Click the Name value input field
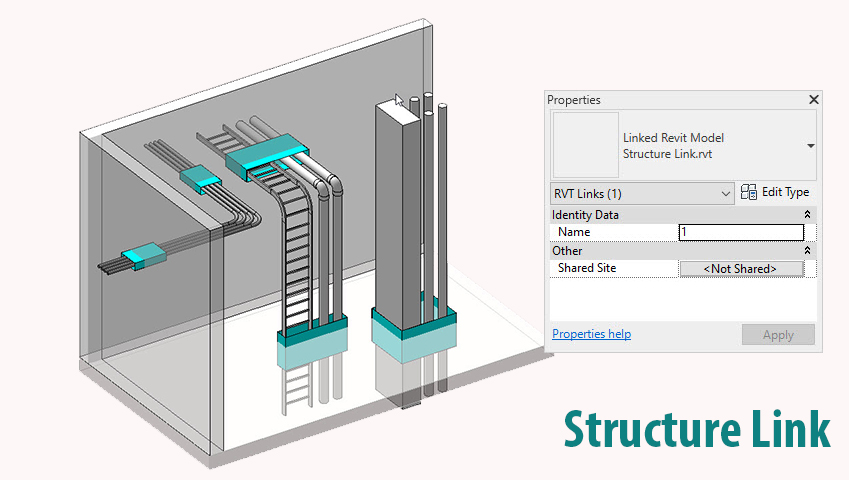The image size is (849, 480). pos(741,232)
